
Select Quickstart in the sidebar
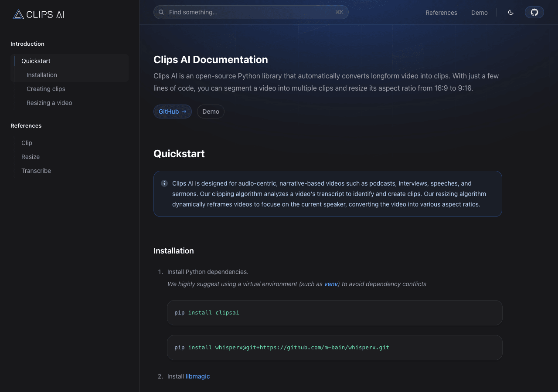(x=36, y=61)
